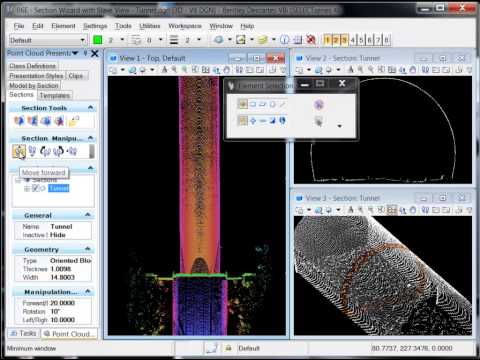The width and height of the screenshot is (480, 360).
Task: Select Individual mode in Element Selection dialog
Action: [242, 104]
